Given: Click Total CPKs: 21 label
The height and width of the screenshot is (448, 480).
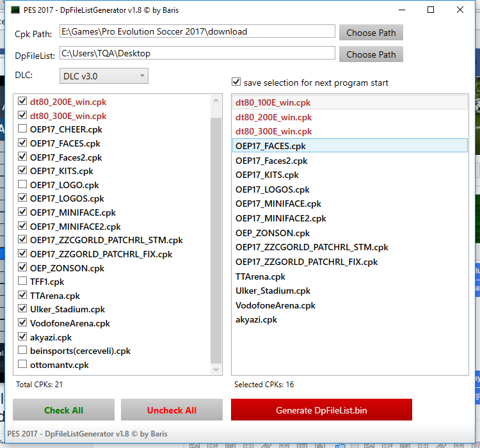Looking at the screenshot, I should (x=39, y=384).
